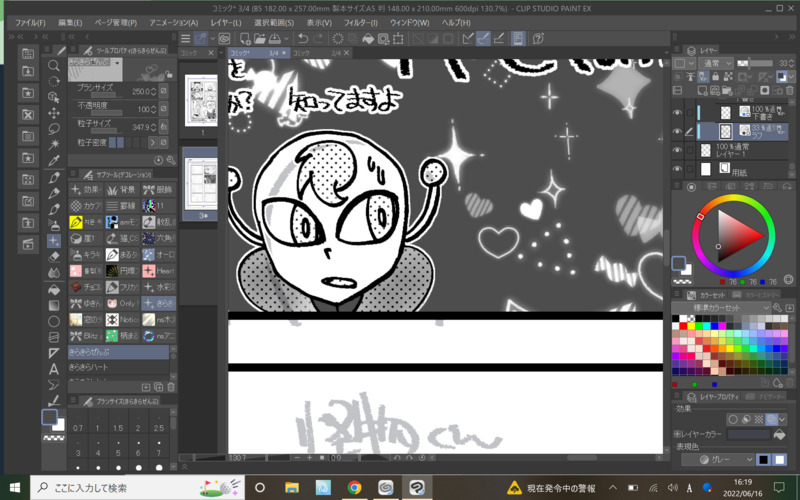Create new layer folder in Layer panel
This screenshot has height=500, width=800.
click(728, 90)
